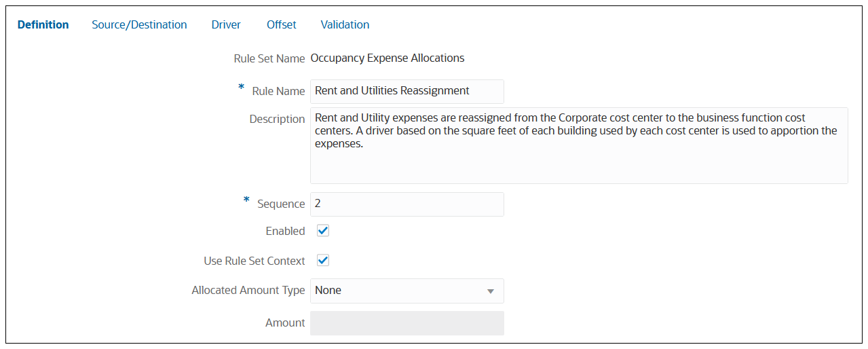The width and height of the screenshot is (868, 349).
Task: Uncheck the Enabled checkbox
Action: coord(323,231)
